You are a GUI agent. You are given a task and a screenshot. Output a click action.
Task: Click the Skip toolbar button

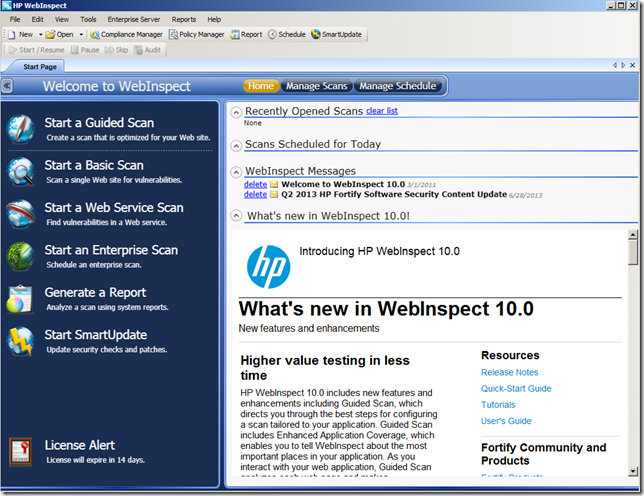tap(117, 50)
